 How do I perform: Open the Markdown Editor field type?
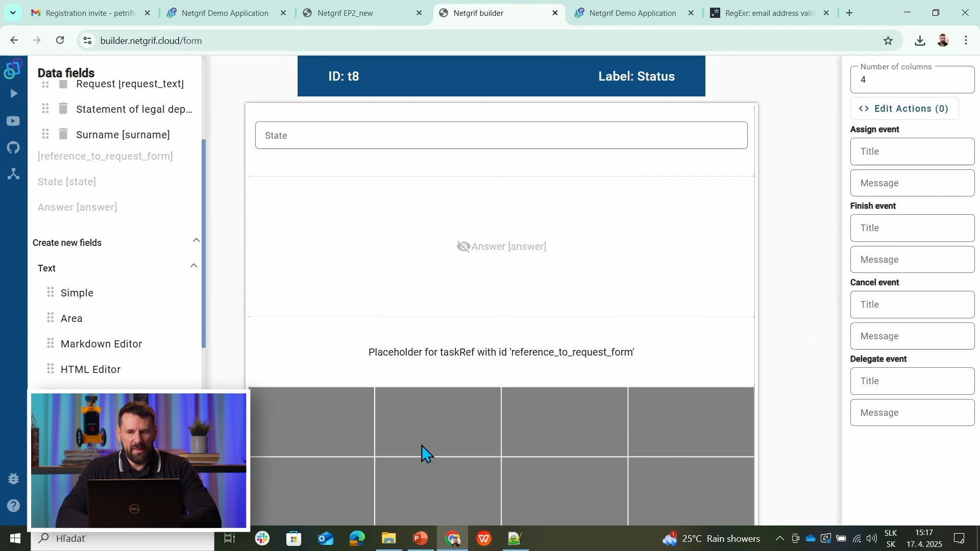pos(102,343)
